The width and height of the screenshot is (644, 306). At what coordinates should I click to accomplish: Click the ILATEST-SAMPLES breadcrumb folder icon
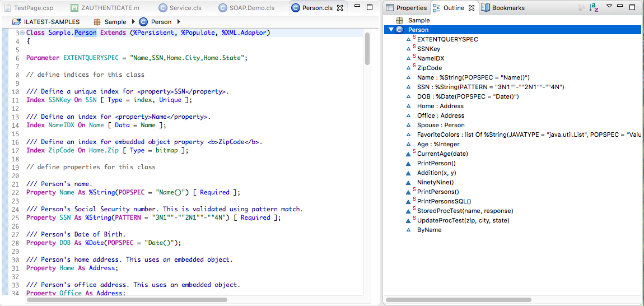point(16,22)
